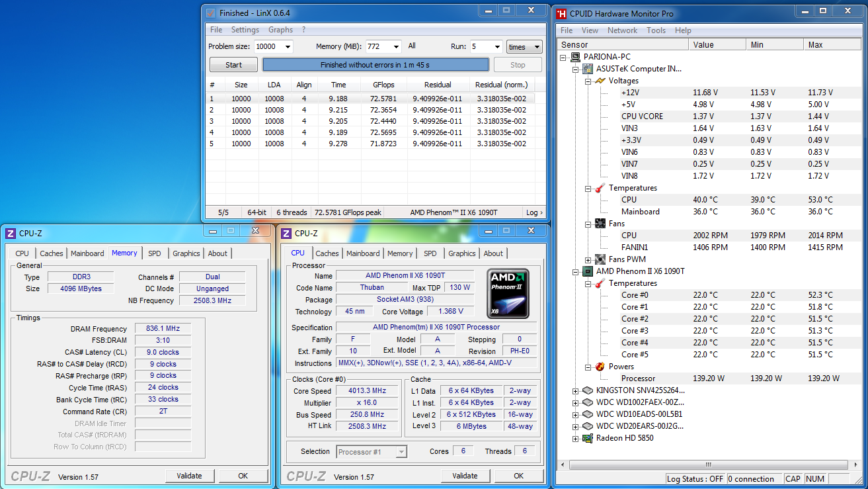The image size is (868, 489).
Task: Click the Powers flame icon
Action: pyautogui.click(x=600, y=367)
